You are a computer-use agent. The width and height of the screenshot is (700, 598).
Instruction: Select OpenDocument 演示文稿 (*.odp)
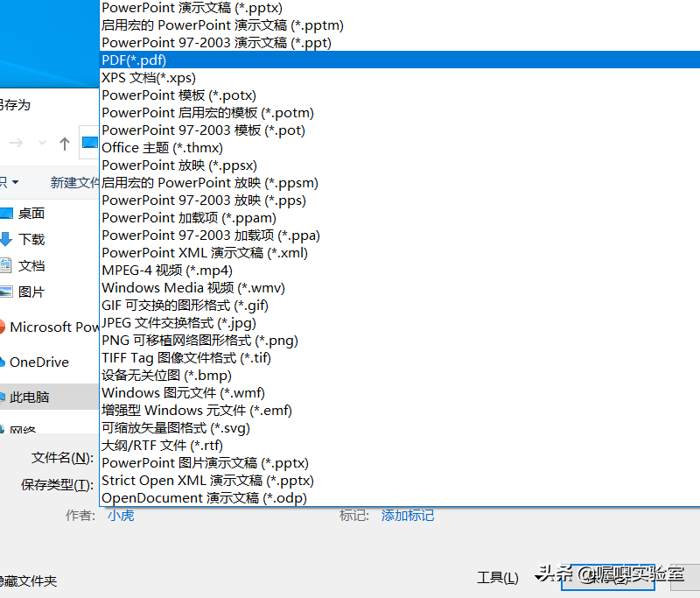point(400,497)
